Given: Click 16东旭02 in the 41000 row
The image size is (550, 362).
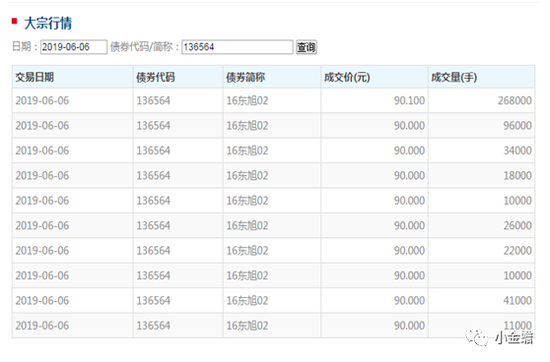Looking at the screenshot, I should [247, 301].
